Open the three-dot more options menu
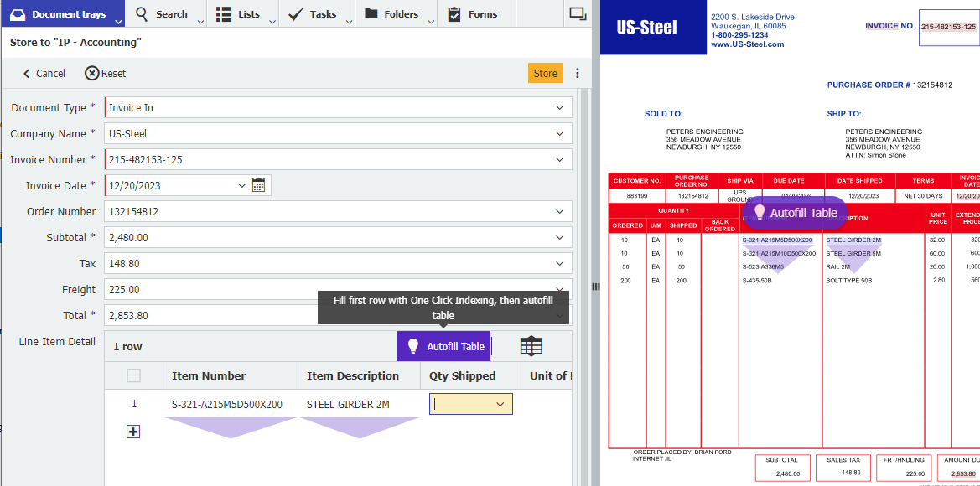Image resolution: width=980 pixels, height=486 pixels. click(x=578, y=73)
